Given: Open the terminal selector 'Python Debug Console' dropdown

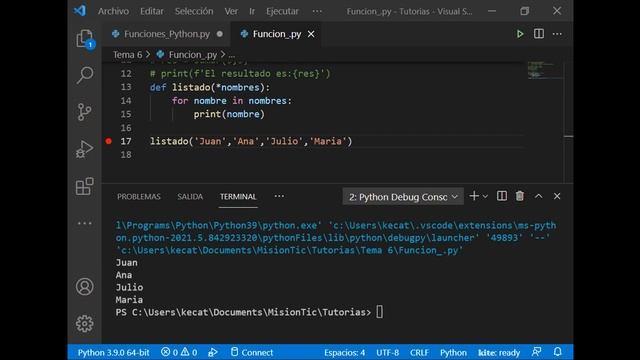Looking at the screenshot, I should (x=403, y=197).
